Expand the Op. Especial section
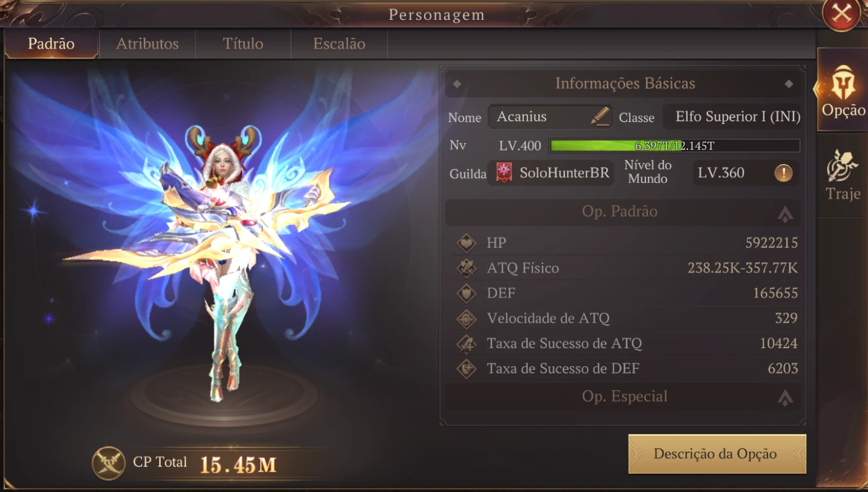This screenshot has height=492, width=868. coord(785,398)
